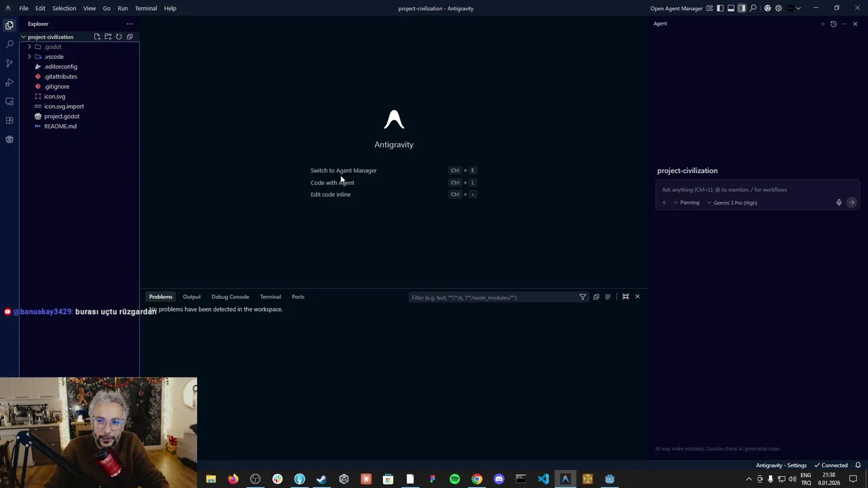Image resolution: width=868 pixels, height=488 pixels.
Task: Create a new folder in project-civilization
Action: click(x=108, y=37)
